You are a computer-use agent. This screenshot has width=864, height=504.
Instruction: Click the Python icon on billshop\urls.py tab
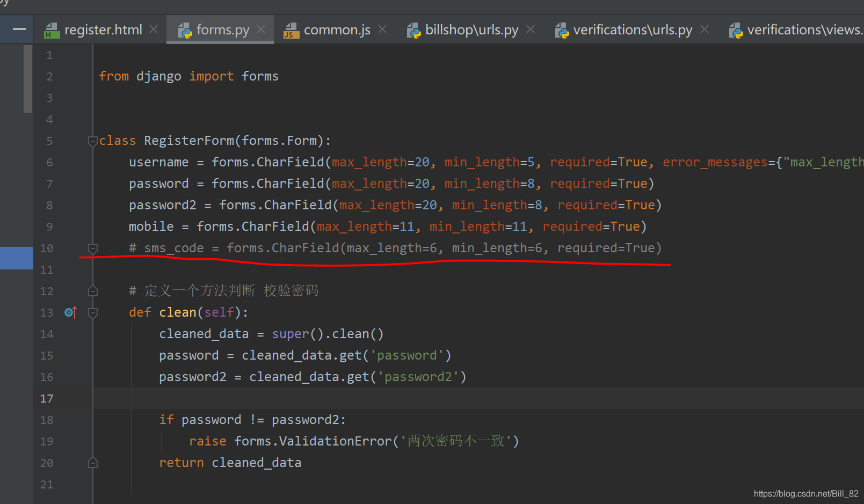tap(413, 30)
